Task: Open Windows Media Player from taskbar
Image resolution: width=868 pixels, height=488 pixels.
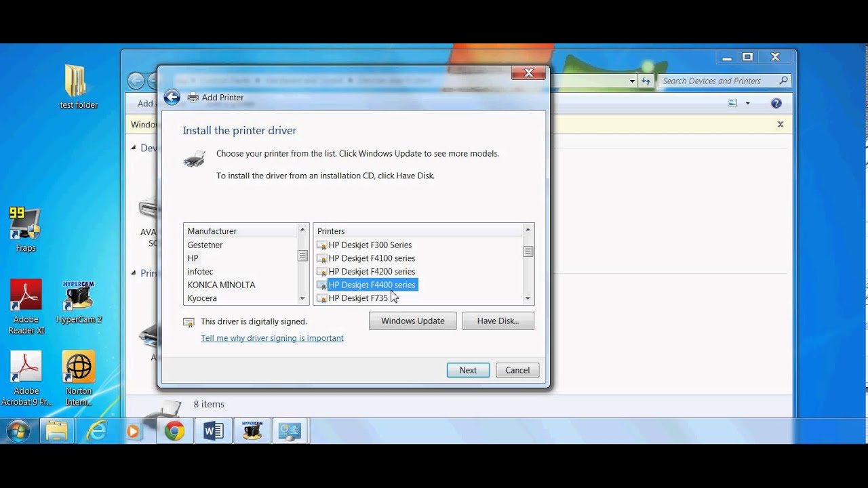Action: point(133,431)
